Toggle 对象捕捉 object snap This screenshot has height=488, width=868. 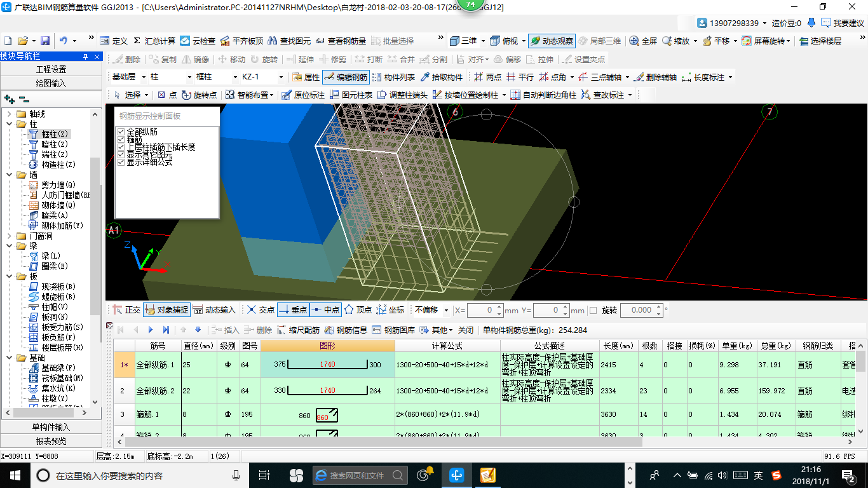click(166, 310)
